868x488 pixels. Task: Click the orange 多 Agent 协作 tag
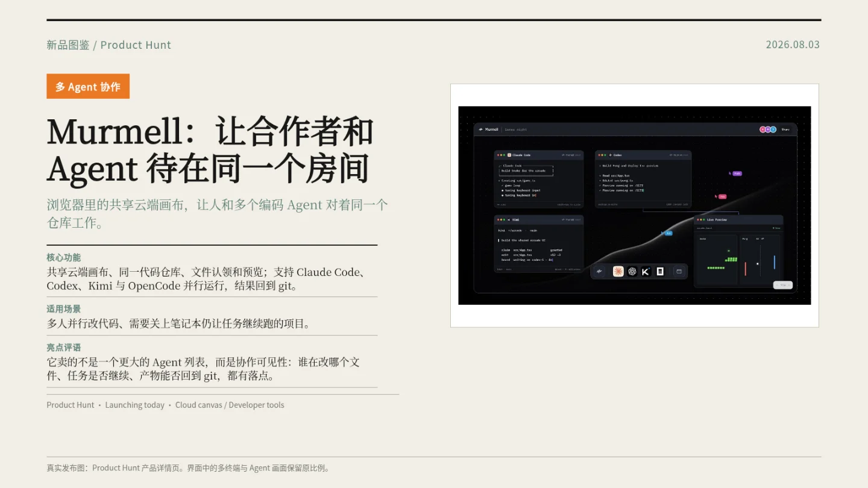pos(88,86)
